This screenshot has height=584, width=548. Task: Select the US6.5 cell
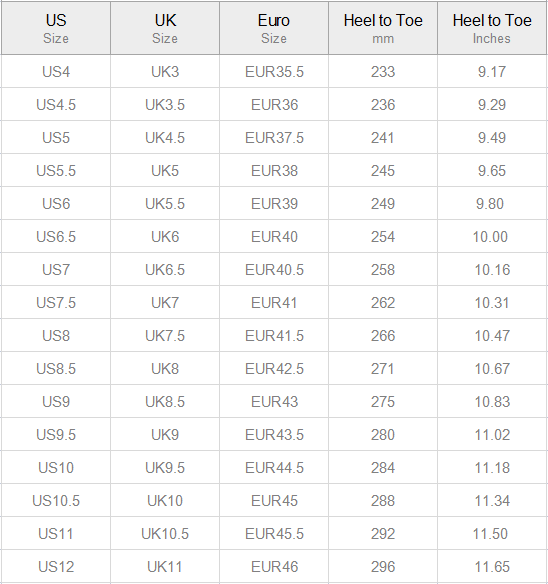click(x=56, y=237)
